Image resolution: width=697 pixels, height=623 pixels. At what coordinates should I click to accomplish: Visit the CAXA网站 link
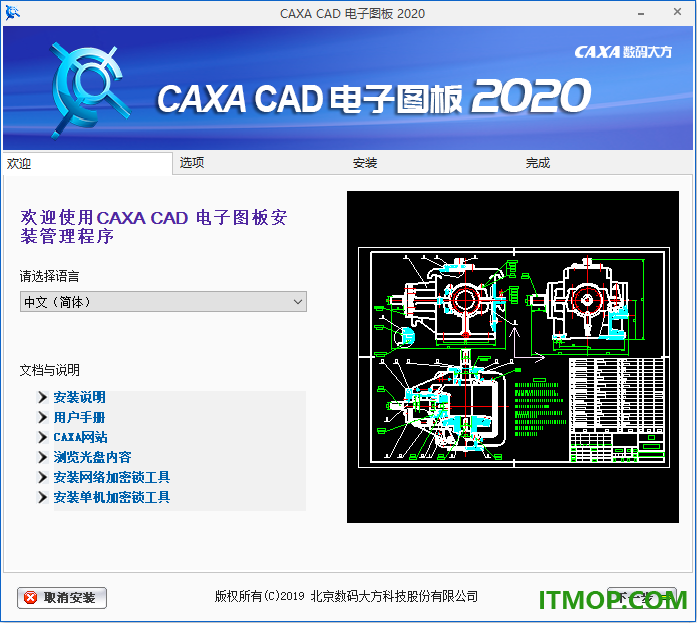pos(80,437)
